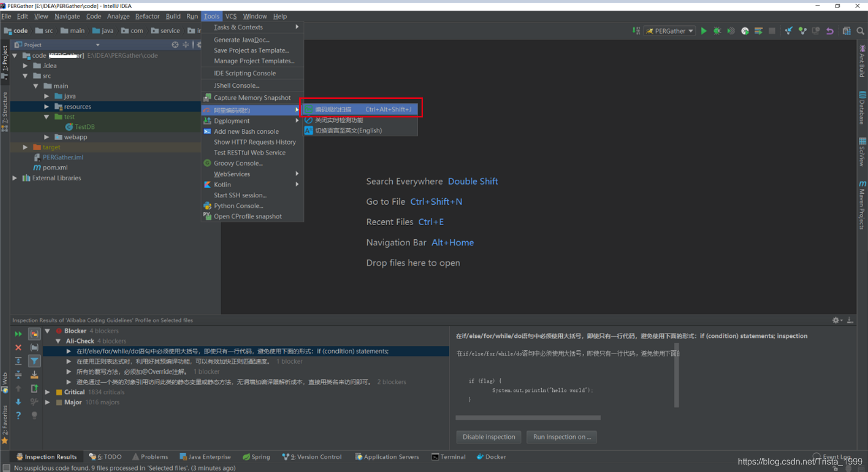Export inspection results icon
This screenshot has width=868, height=472.
click(x=34, y=388)
